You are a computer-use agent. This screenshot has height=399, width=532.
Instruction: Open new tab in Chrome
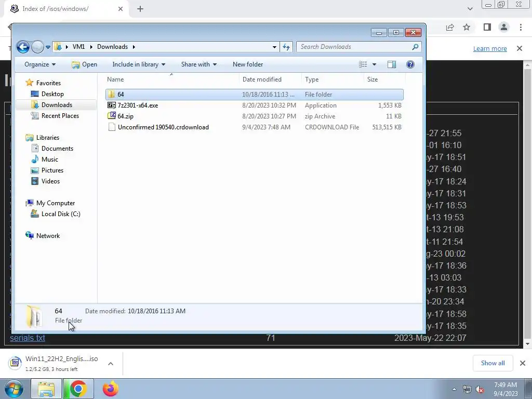click(x=140, y=9)
